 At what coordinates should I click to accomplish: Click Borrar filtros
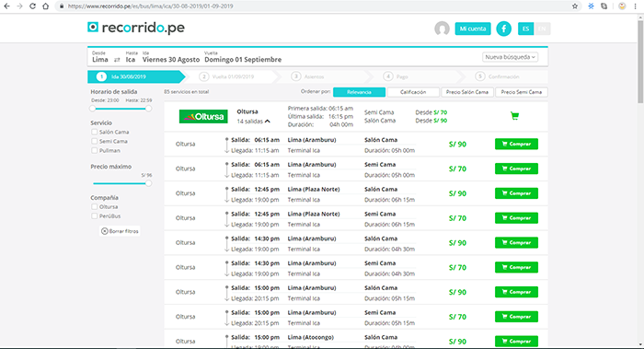(x=120, y=231)
